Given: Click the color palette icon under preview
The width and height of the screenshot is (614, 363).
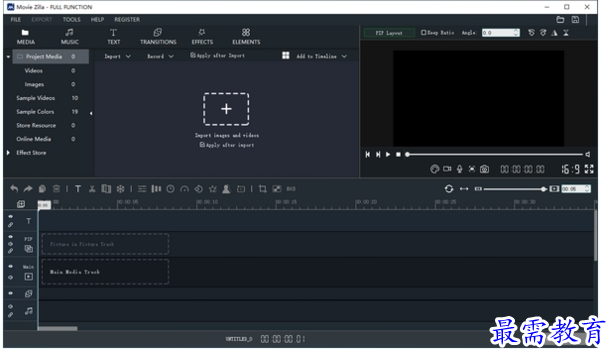Looking at the screenshot, I should point(434,169).
